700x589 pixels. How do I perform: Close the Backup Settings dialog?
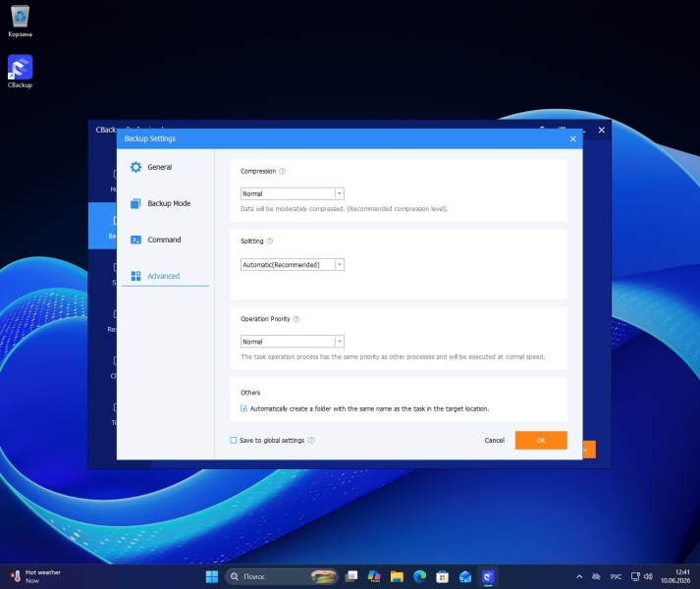pos(572,138)
